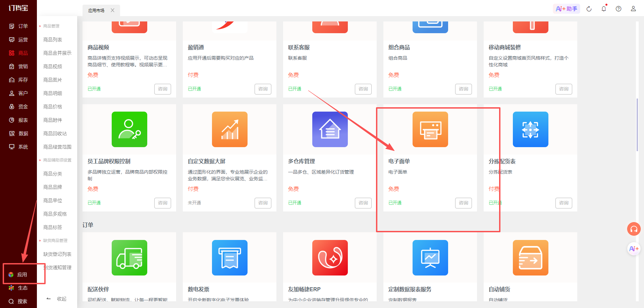This screenshot has height=308, width=644.
Task: Click the 电子面单 printer icon
Action: coord(430,129)
